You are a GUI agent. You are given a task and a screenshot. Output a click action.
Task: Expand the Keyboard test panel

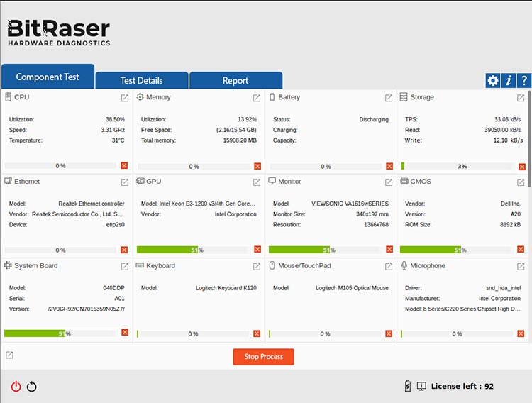pos(257,267)
